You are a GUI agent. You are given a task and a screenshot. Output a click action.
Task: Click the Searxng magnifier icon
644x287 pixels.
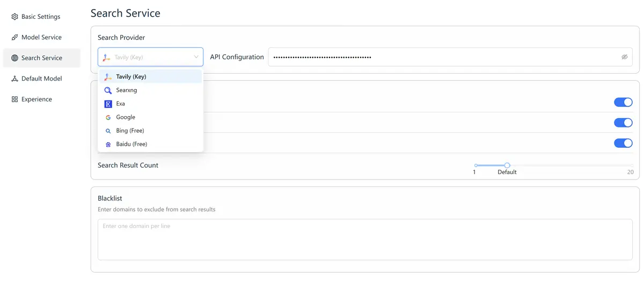coord(108,90)
